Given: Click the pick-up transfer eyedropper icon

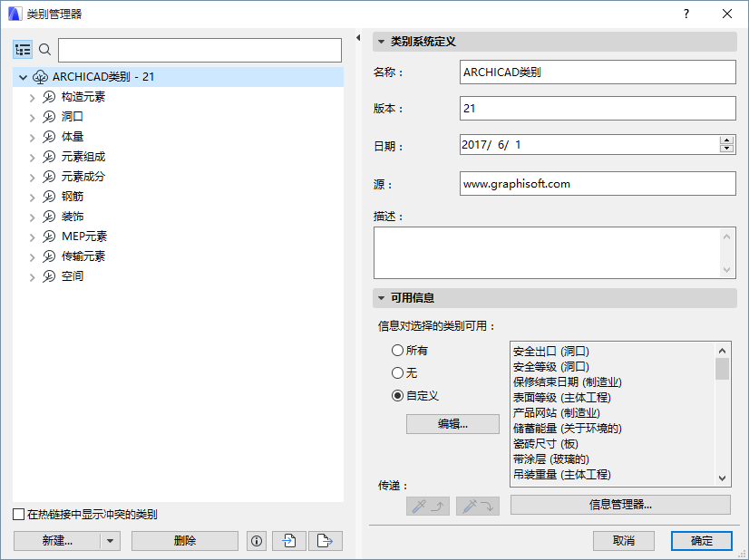Looking at the screenshot, I should 427,506.
